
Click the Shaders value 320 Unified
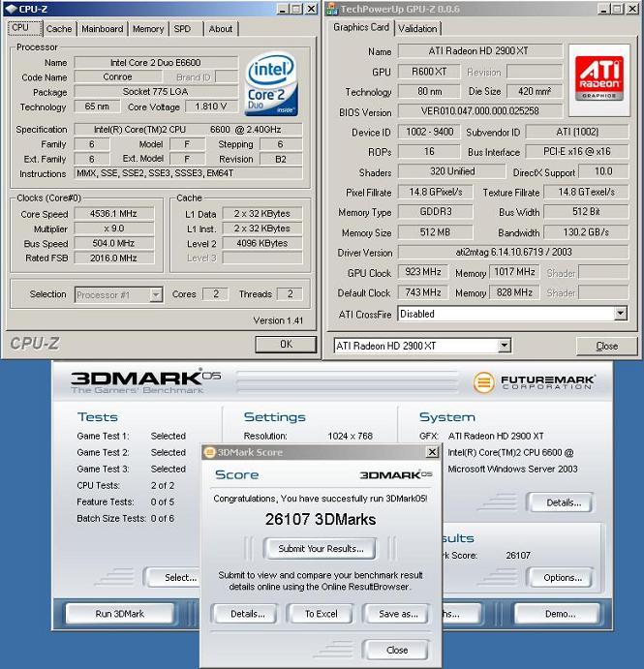pos(452,171)
